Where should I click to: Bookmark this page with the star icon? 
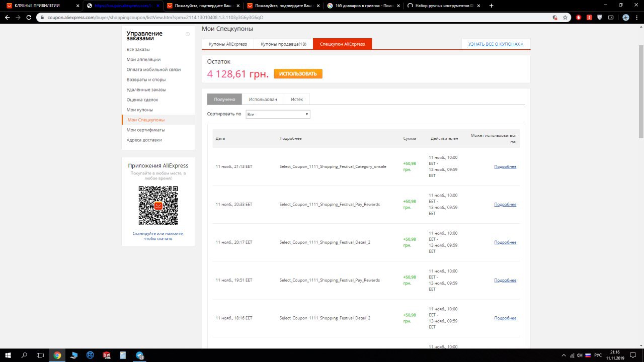click(x=565, y=17)
